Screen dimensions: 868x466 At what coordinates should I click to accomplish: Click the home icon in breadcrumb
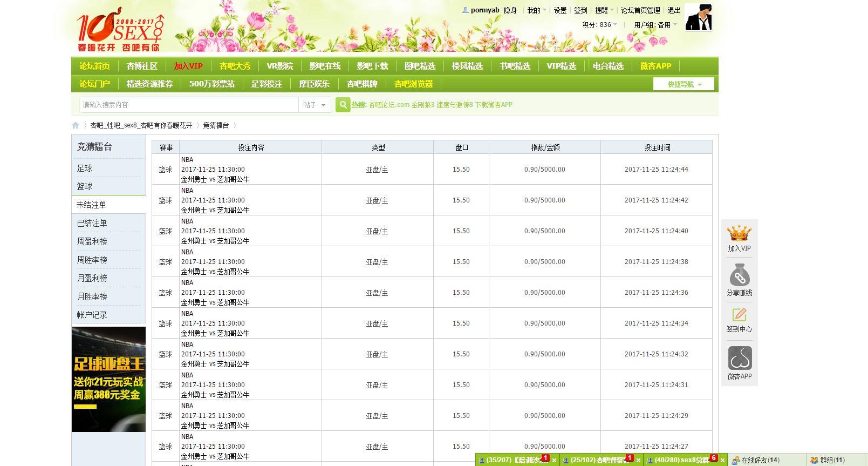click(76, 125)
